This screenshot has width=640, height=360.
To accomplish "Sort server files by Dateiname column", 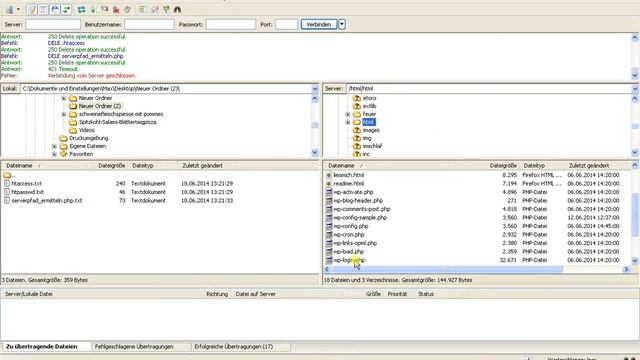I will [x=341, y=166].
